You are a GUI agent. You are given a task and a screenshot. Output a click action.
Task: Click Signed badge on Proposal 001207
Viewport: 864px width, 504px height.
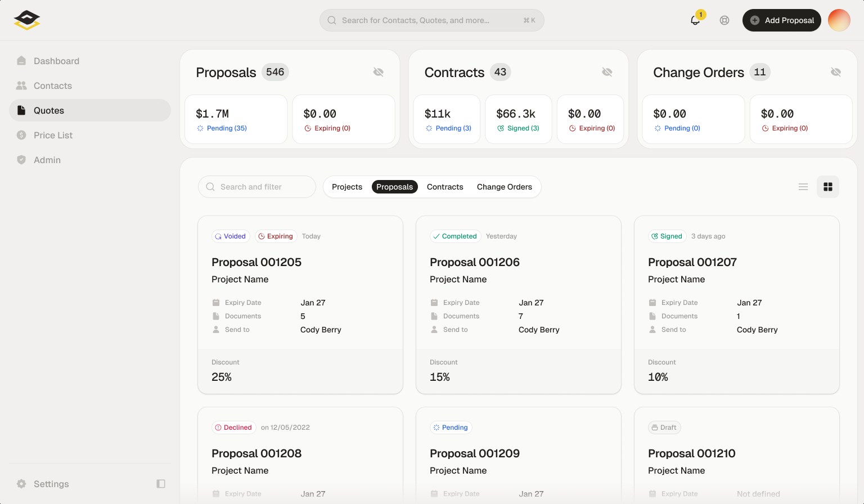[667, 236]
